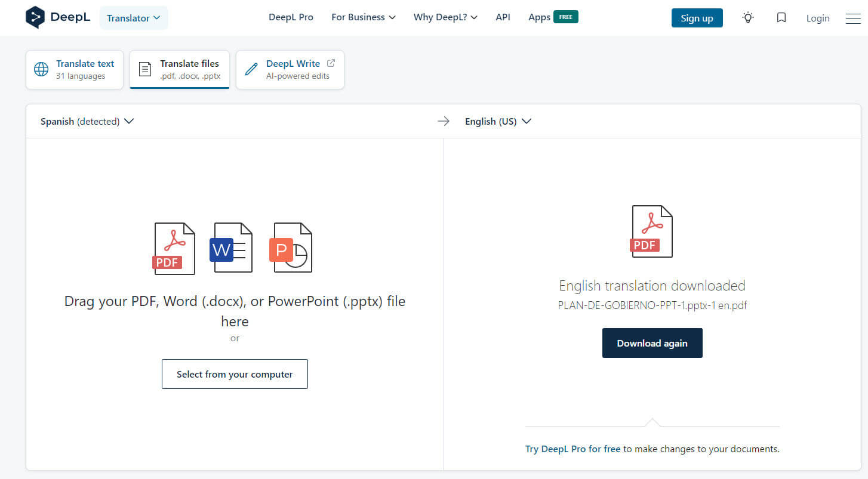The width and height of the screenshot is (868, 479).
Task: Open the saved translations bookmark icon
Action: pos(781,18)
